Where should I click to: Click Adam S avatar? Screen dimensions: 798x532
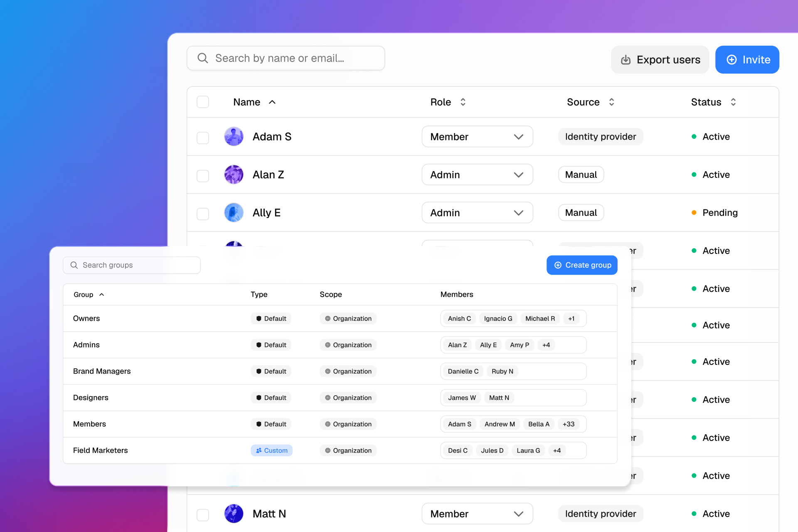(234, 137)
